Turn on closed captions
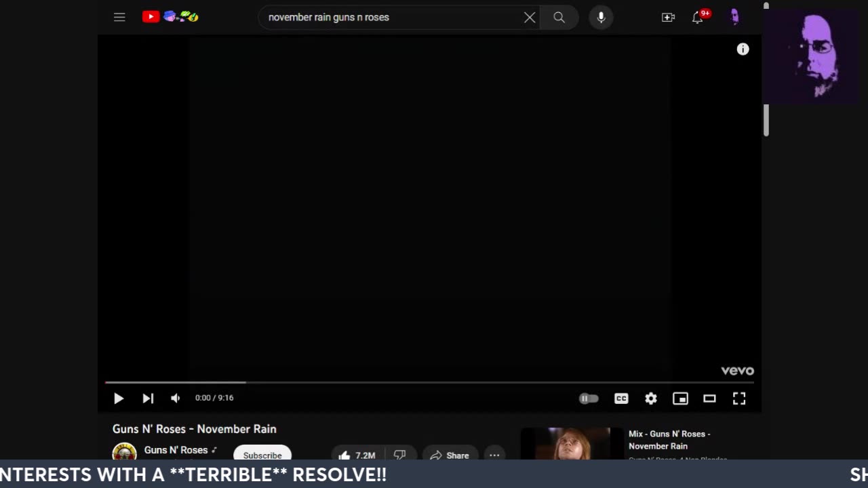Viewport: 868px width, 488px height. tap(621, 399)
